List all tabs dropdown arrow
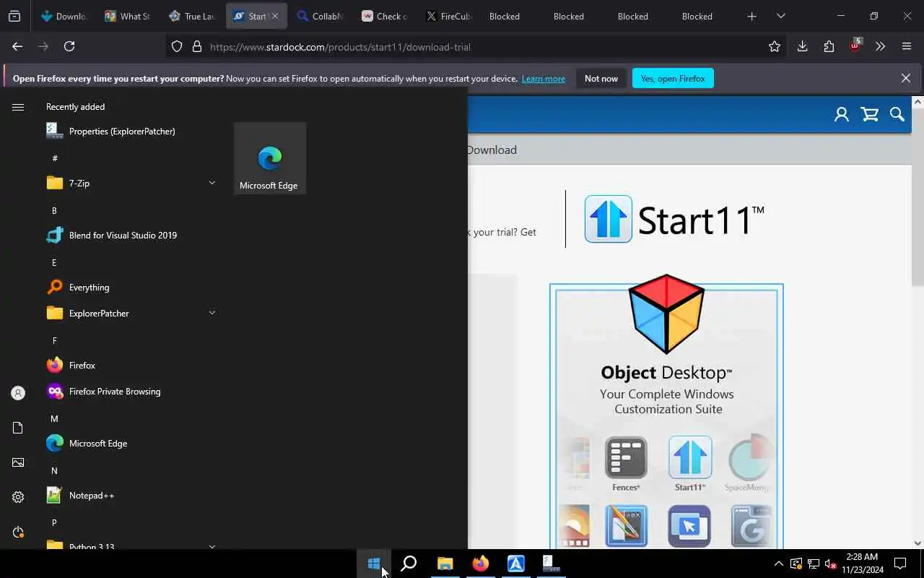This screenshot has height=578, width=924. tap(780, 16)
